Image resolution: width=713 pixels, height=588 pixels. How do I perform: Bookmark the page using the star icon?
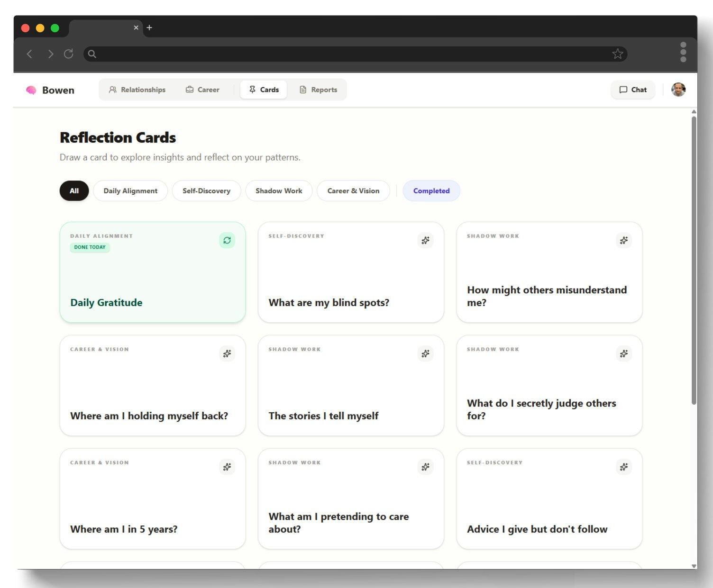click(x=617, y=54)
